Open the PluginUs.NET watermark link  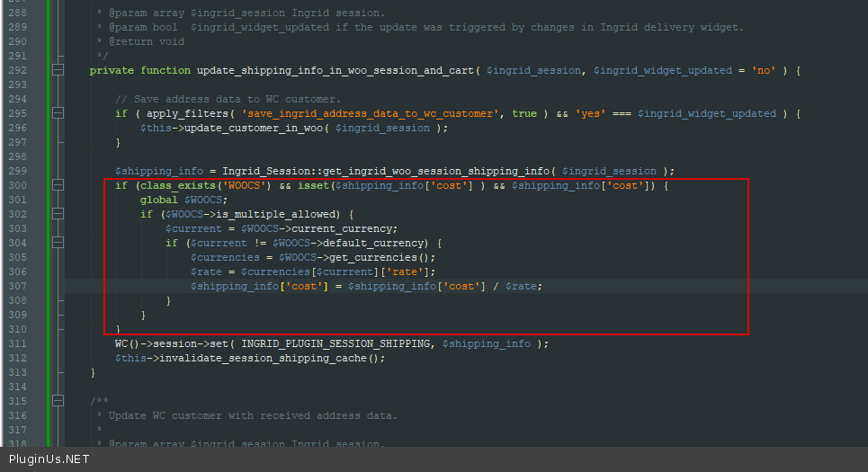49,459
